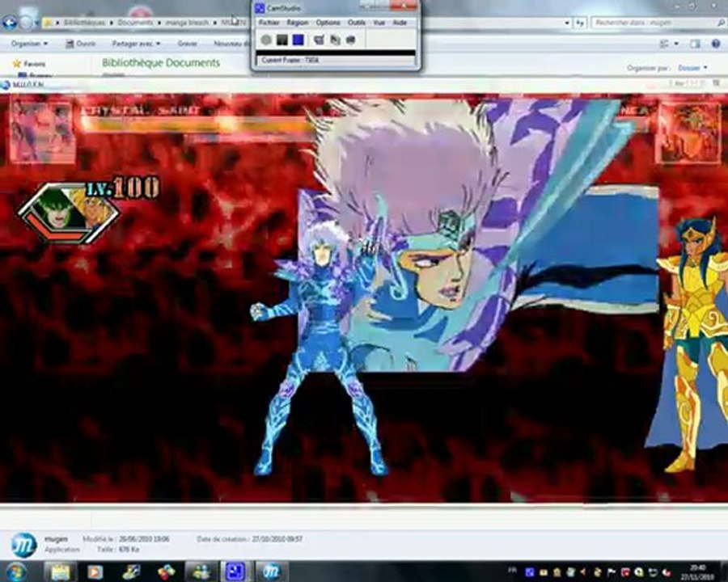Open the Vue menu in CamStudio
The image size is (728, 582).
379,23
